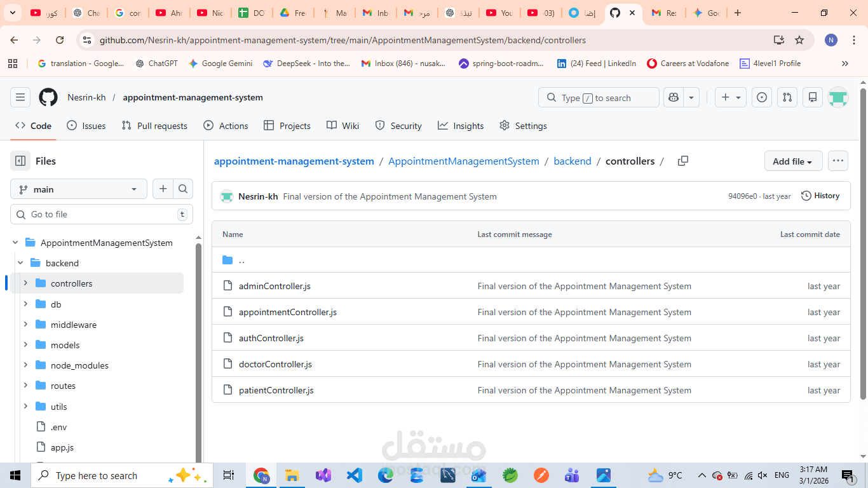Expand the models folder
The width and height of the screenshot is (868, 488).
(25, 345)
